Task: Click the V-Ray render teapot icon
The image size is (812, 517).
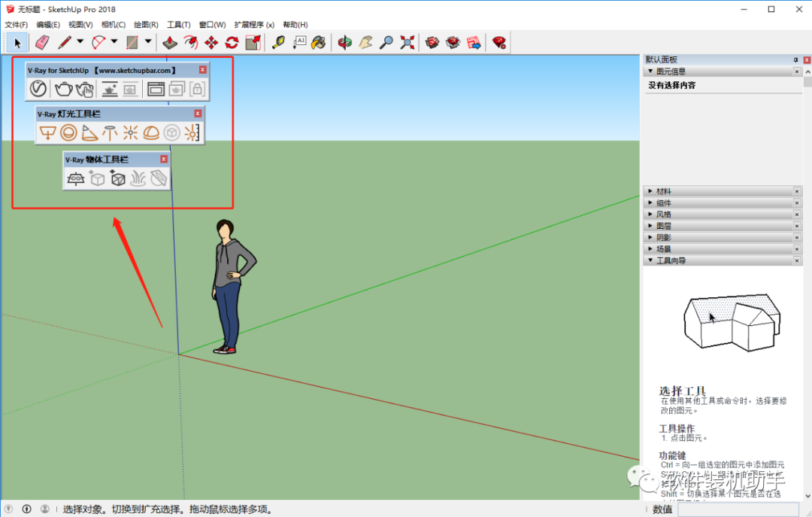Action: (x=64, y=90)
